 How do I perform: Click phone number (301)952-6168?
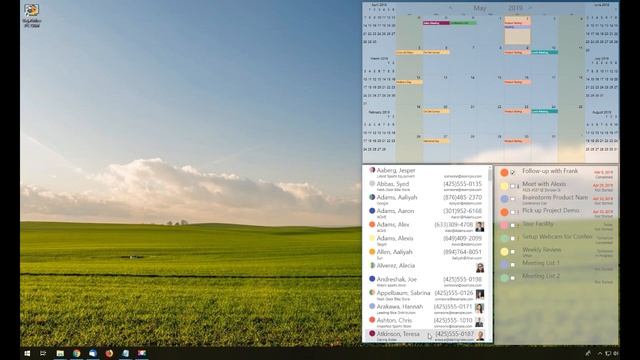[x=462, y=211]
